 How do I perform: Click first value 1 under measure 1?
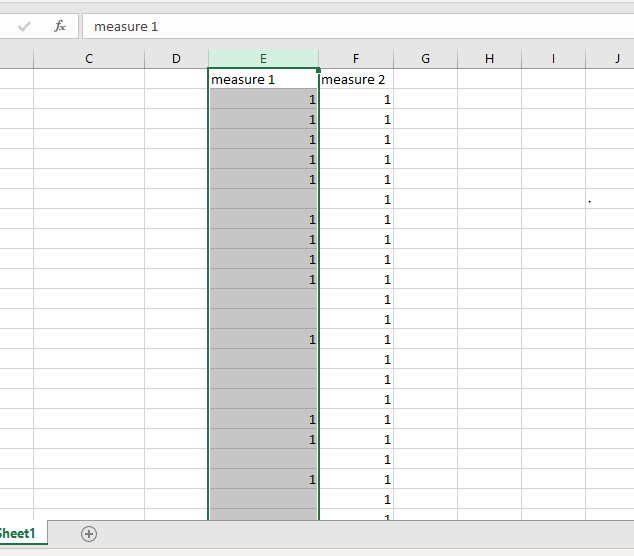pos(263,99)
